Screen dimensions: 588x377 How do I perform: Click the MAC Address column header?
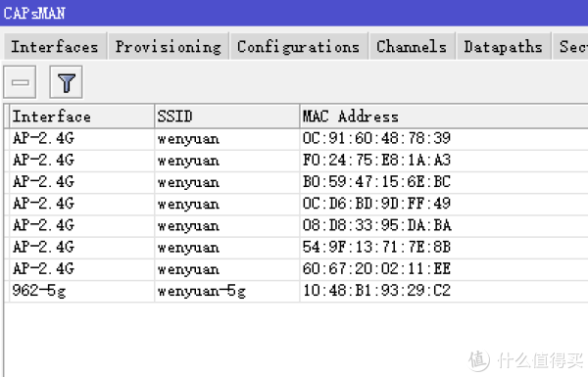444,117
